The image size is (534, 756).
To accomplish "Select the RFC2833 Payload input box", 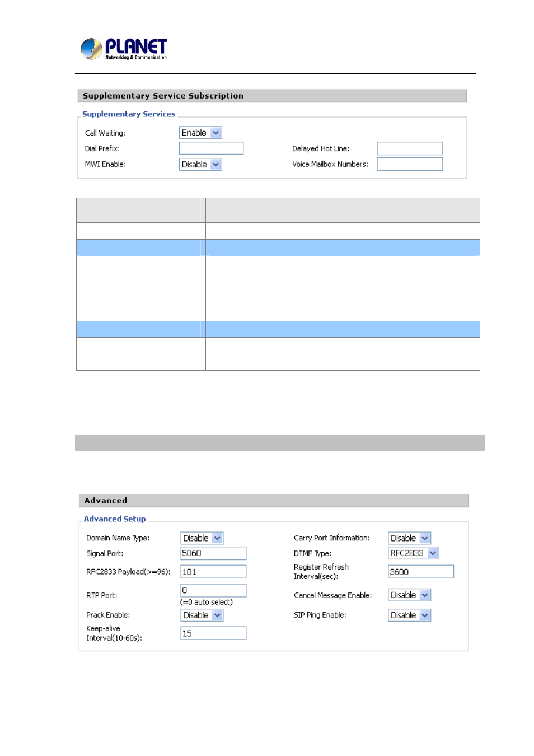I will [x=213, y=572].
